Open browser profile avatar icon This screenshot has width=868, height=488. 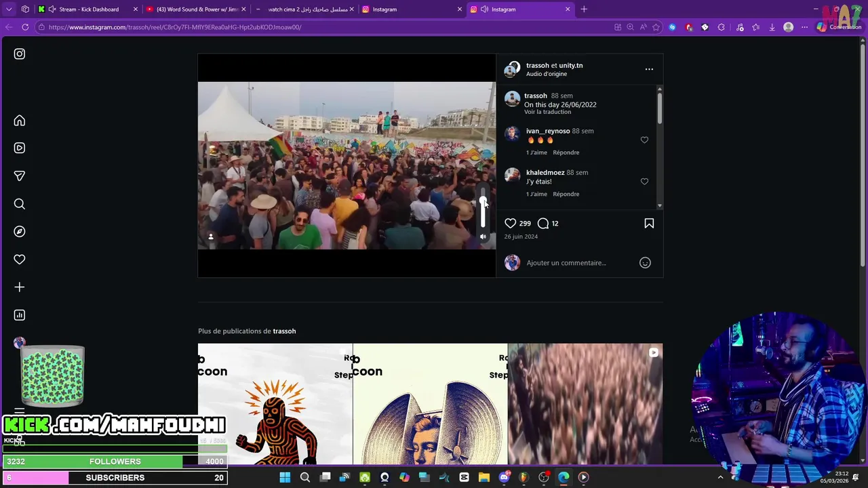(788, 27)
